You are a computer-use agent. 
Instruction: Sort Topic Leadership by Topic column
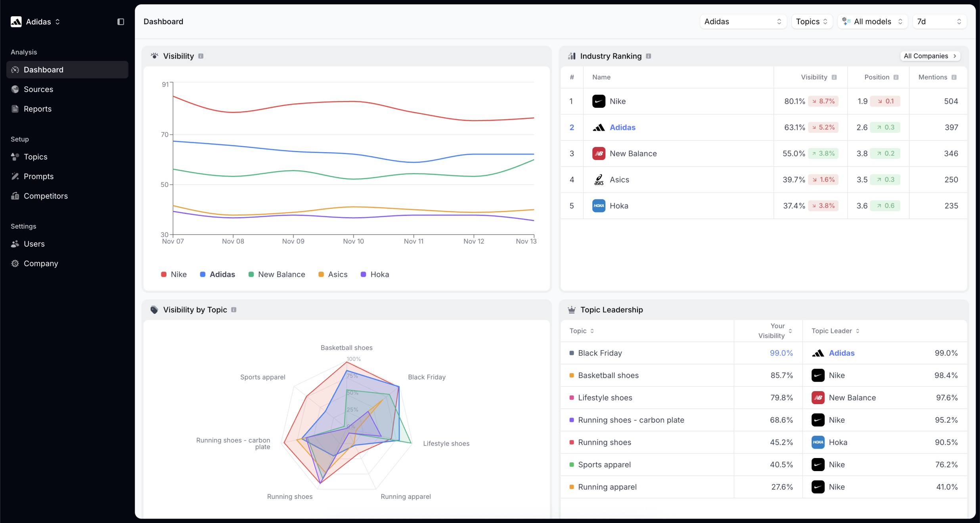pyautogui.click(x=582, y=331)
